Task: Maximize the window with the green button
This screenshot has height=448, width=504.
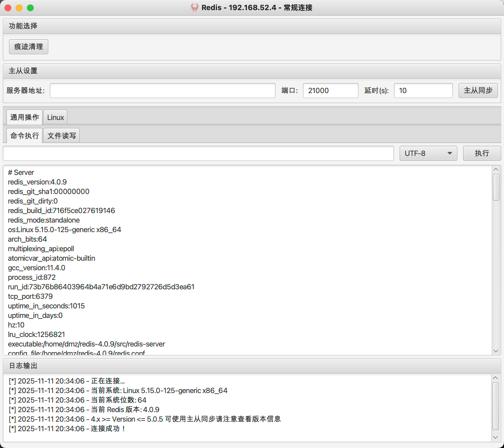Action: (30, 8)
